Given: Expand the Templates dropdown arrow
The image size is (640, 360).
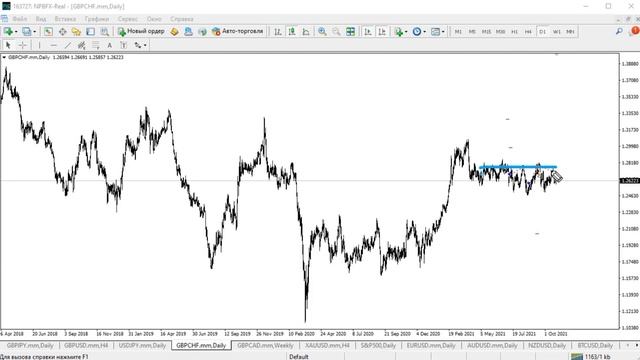Looking at the screenshot, I should (x=443, y=32).
